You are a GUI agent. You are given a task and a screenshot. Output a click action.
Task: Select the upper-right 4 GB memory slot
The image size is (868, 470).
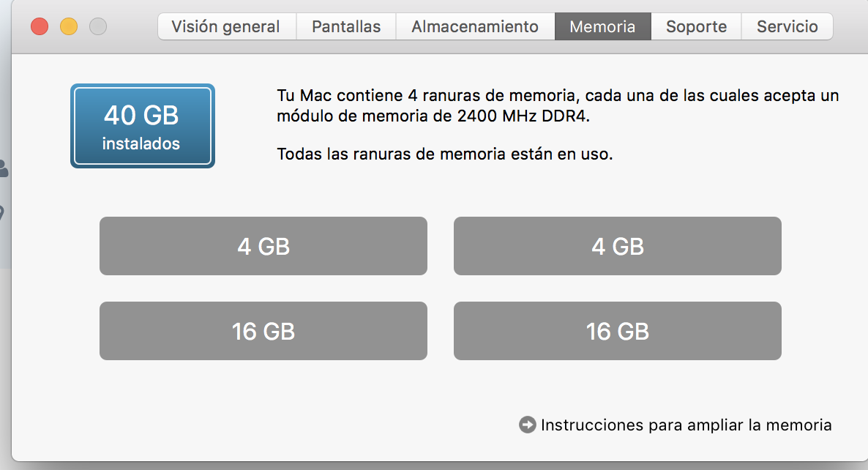pyautogui.click(x=617, y=246)
